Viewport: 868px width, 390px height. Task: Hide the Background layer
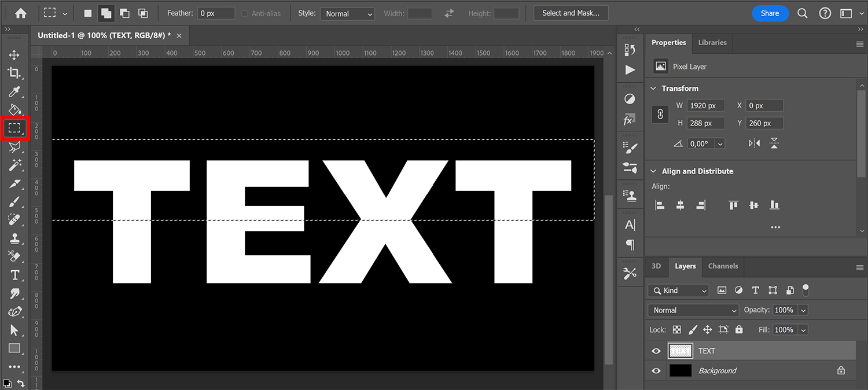coord(656,371)
